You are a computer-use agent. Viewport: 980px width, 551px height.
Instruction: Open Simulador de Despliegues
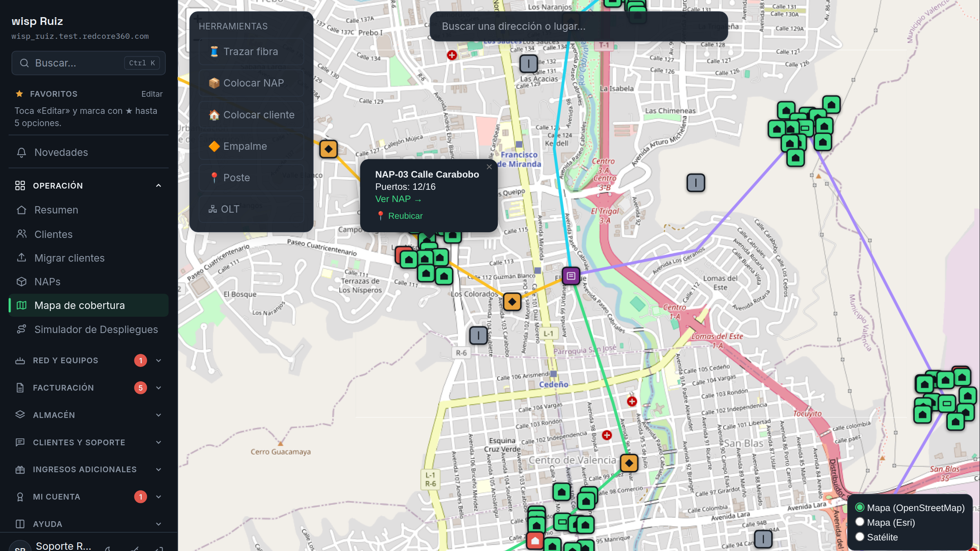pyautogui.click(x=88, y=329)
